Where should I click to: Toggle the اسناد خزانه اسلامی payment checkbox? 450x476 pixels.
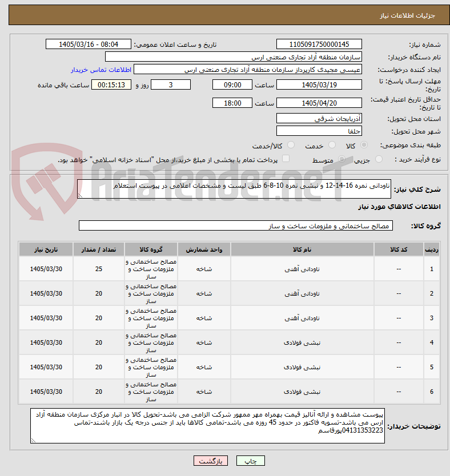point(286,159)
